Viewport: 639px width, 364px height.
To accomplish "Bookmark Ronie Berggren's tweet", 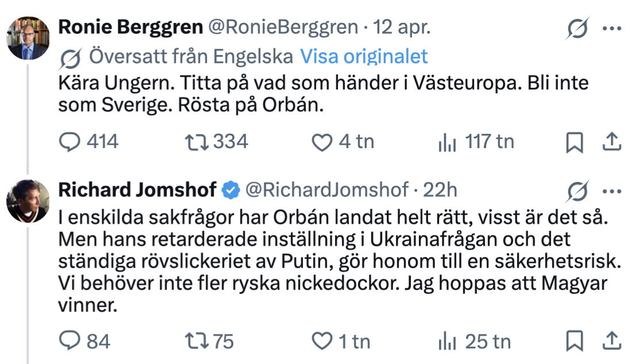I will [574, 142].
